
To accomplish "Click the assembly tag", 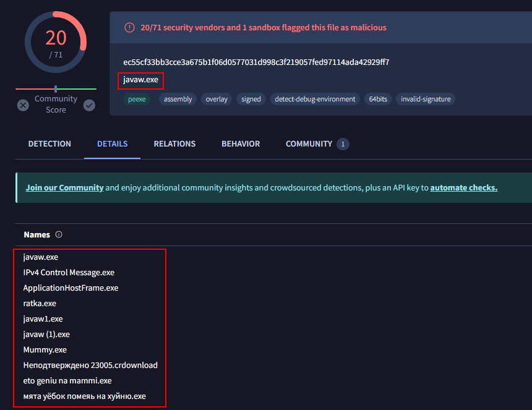I will tap(178, 99).
